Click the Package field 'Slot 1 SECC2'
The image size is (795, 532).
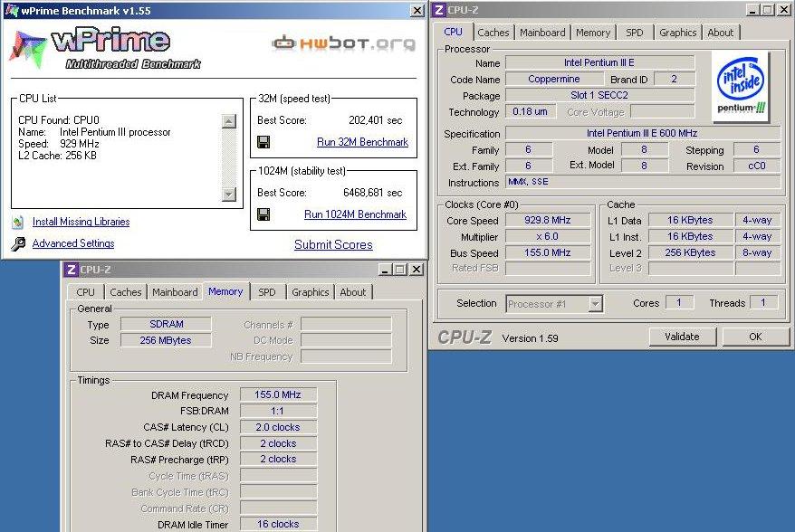click(599, 95)
